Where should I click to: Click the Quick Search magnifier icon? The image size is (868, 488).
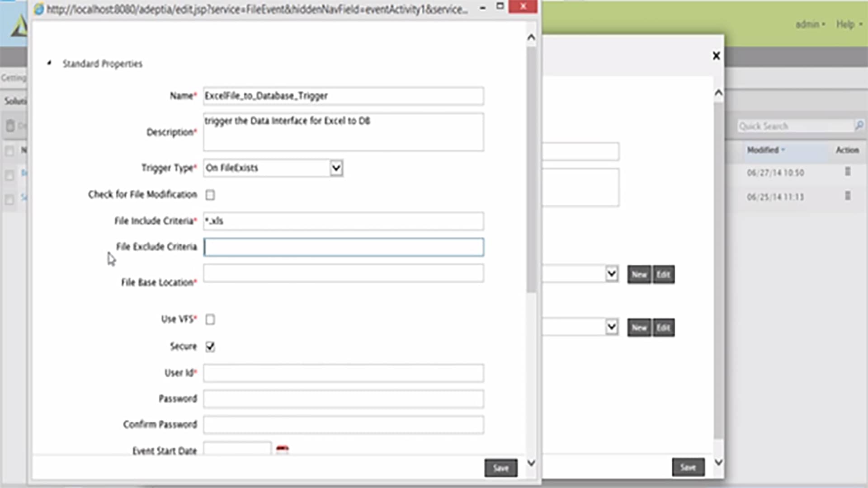[x=859, y=126]
